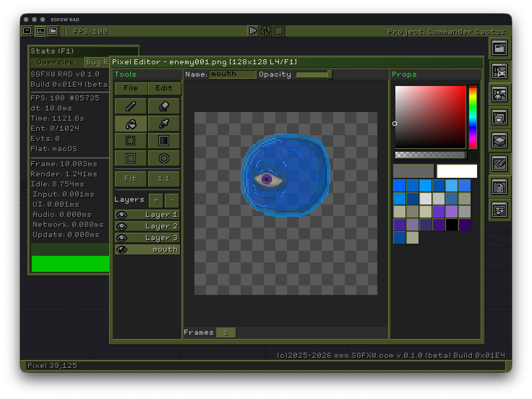Click the 'Pixel 39,125' status bar text
The width and height of the screenshot is (532, 399).
(52, 365)
